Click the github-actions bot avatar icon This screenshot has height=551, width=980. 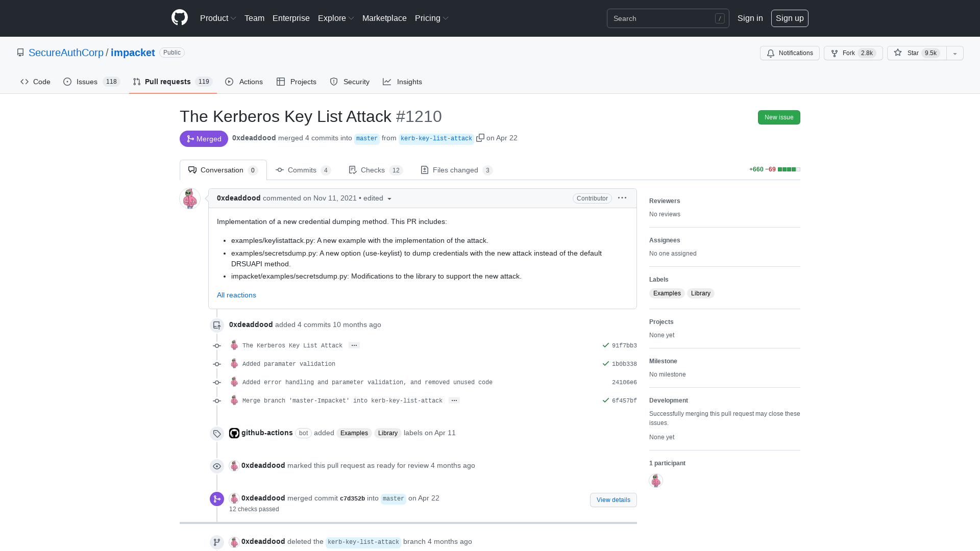pos(234,433)
